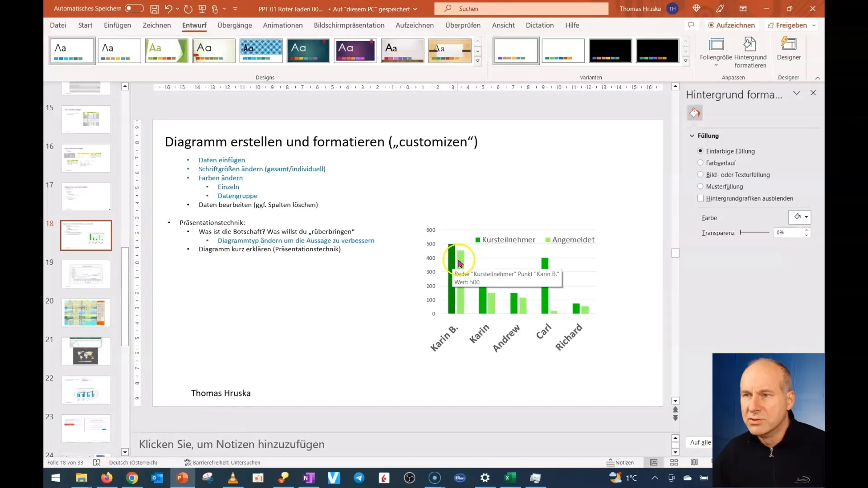Drag the Transparenz slider in background panel
This screenshot has width=868, height=488.
(x=741, y=232)
